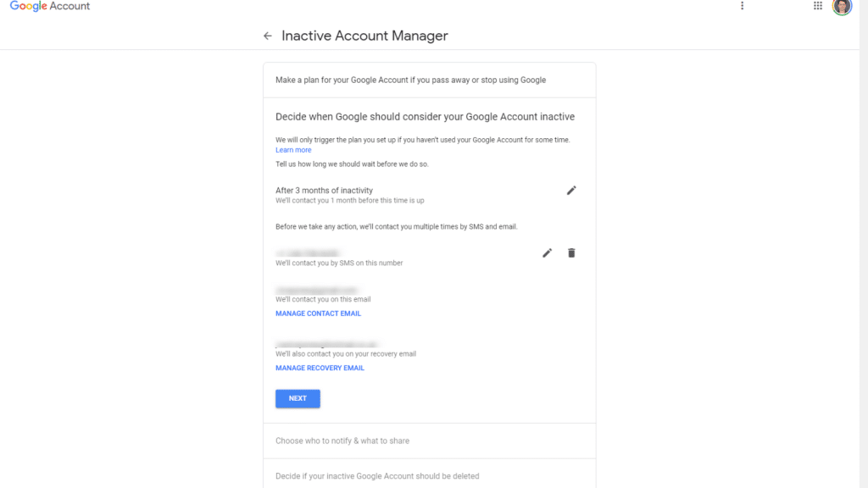Viewport: 868px width, 488px height.
Task: Open the Learn more link
Action: coord(292,149)
